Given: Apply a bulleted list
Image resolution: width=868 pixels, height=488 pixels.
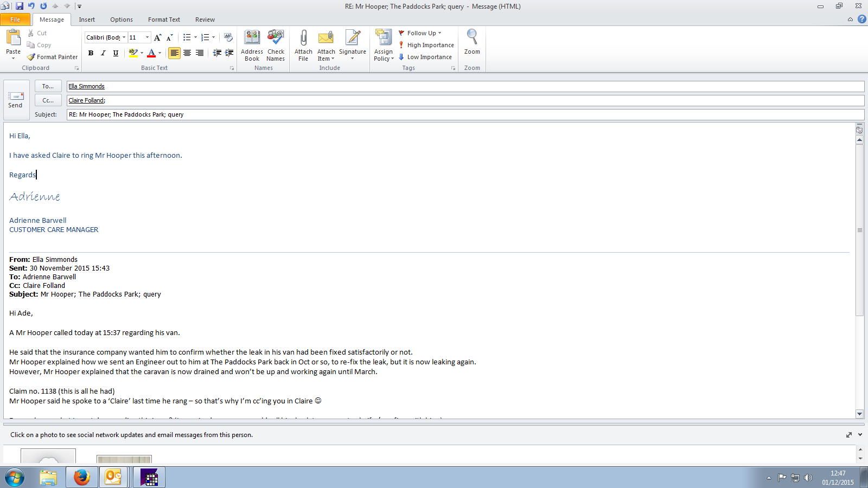Looking at the screenshot, I should 187,37.
